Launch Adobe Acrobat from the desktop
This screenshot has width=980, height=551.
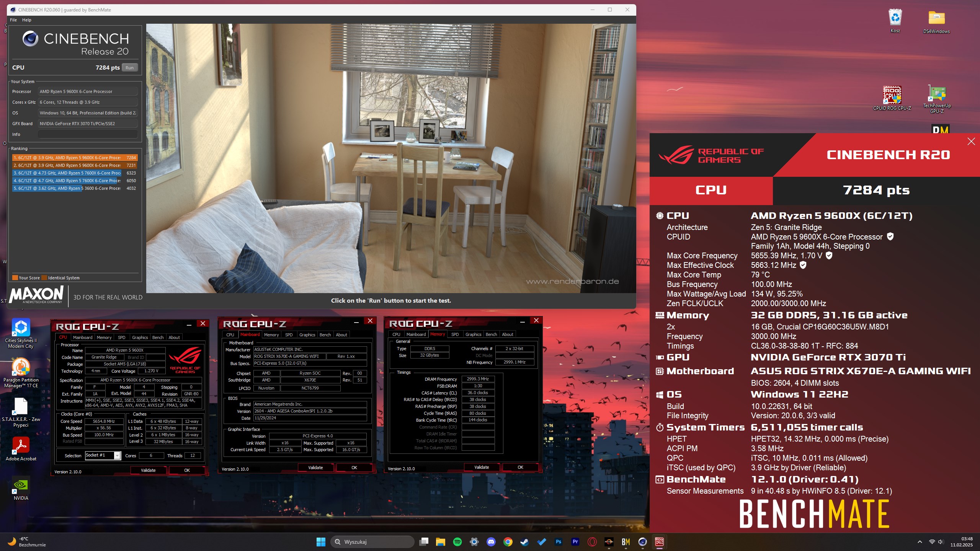point(21,449)
